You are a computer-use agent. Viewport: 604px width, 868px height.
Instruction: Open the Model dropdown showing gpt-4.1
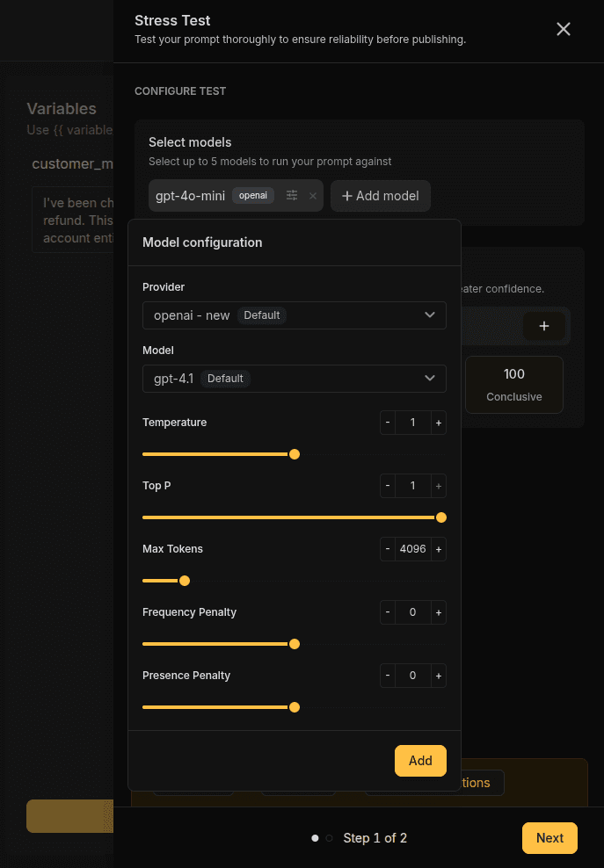(x=295, y=379)
